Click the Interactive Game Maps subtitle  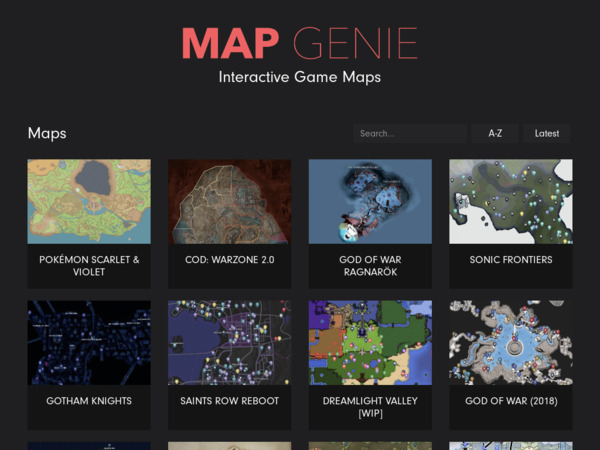tap(300, 77)
